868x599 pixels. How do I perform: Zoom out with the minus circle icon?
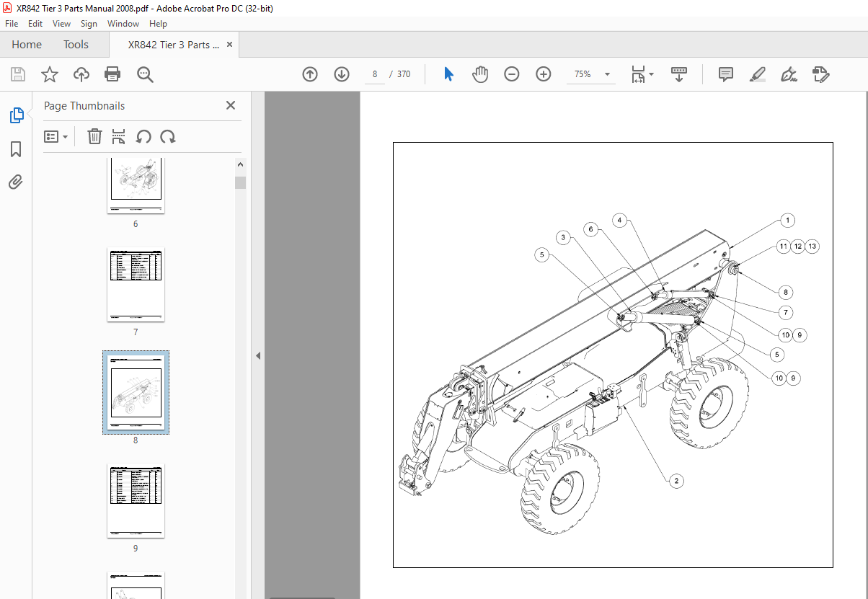click(512, 74)
